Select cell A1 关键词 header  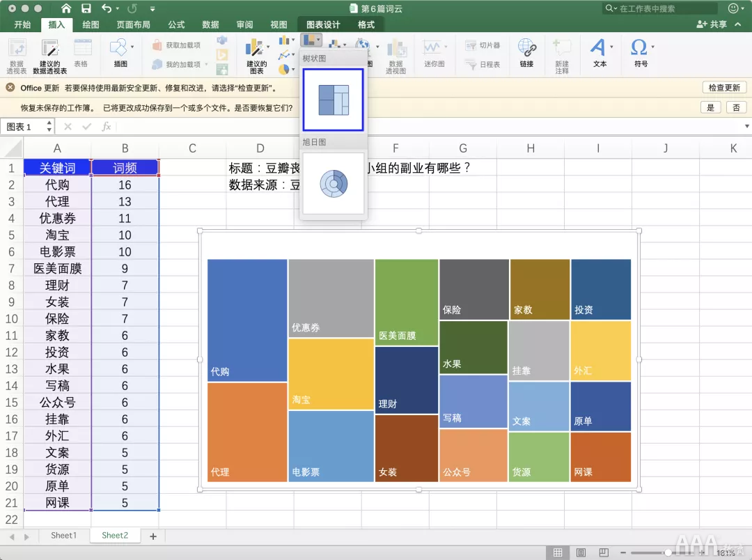[57, 167]
